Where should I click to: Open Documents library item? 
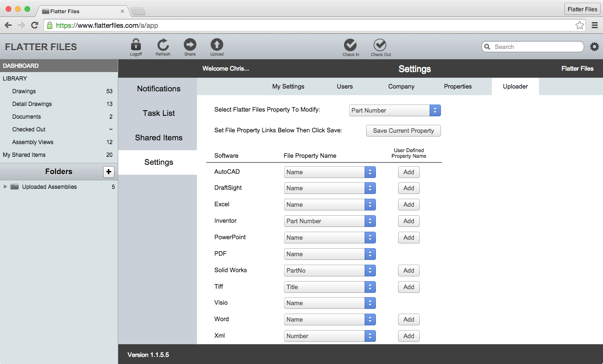click(59, 117)
